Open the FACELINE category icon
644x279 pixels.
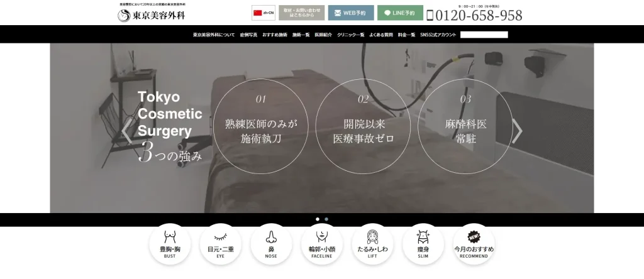click(321, 244)
